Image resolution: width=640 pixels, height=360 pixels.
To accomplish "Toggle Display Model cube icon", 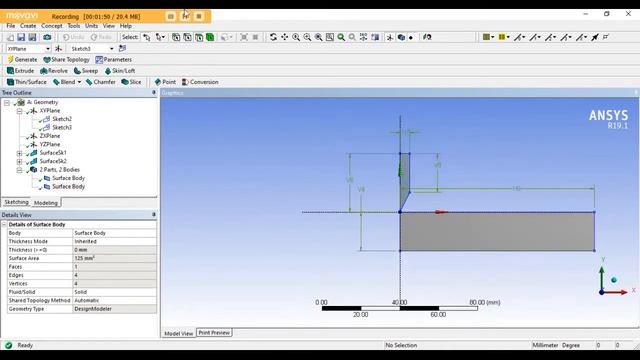I will tap(401, 37).
